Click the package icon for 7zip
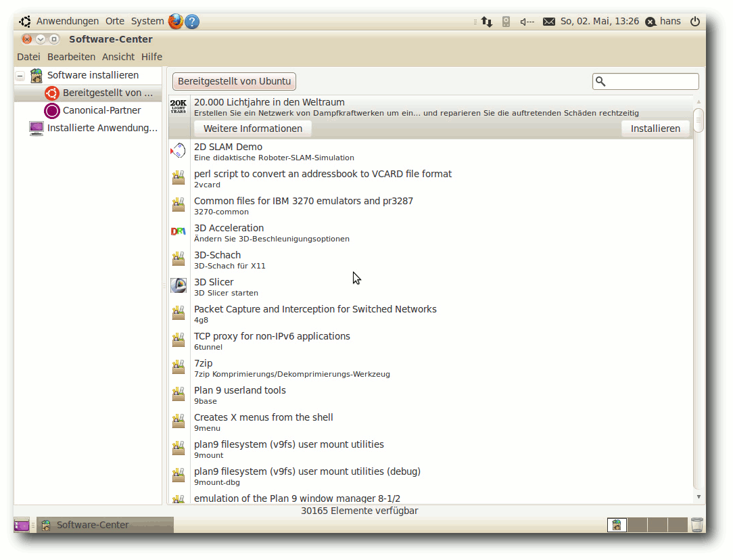The width and height of the screenshot is (733, 560). [x=178, y=367]
